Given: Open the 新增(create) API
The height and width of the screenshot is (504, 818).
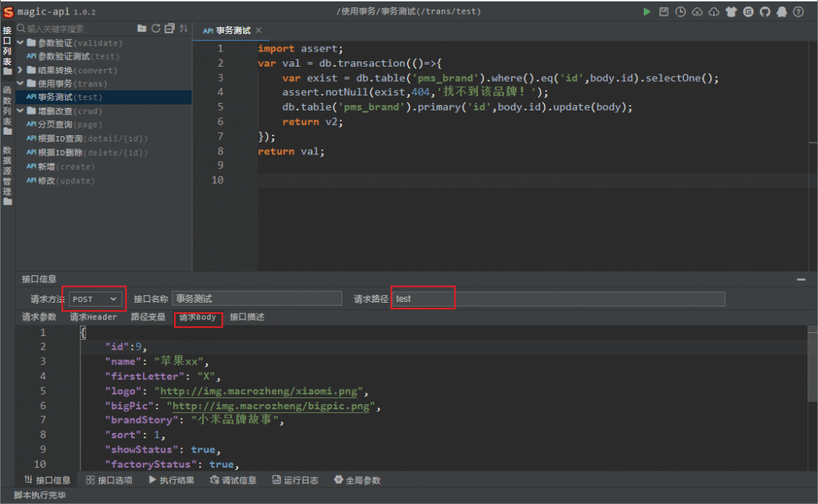Looking at the screenshot, I should [104, 166].
